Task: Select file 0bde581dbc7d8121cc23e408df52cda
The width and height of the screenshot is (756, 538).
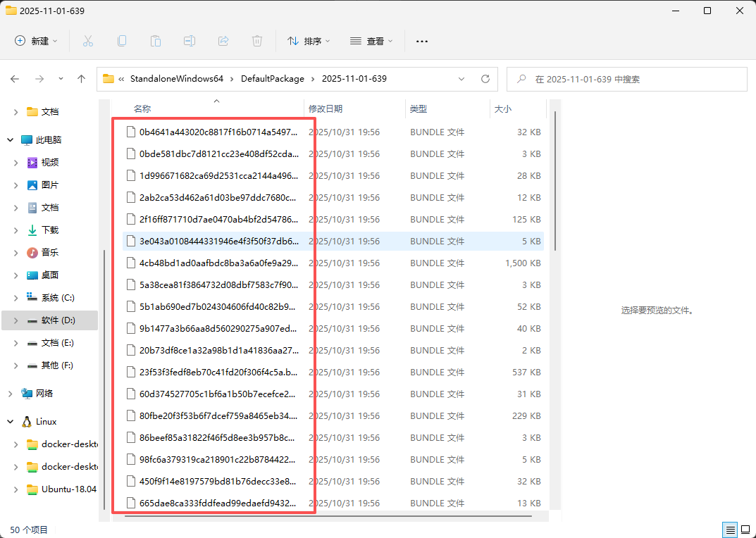Action: (x=333, y=154)
